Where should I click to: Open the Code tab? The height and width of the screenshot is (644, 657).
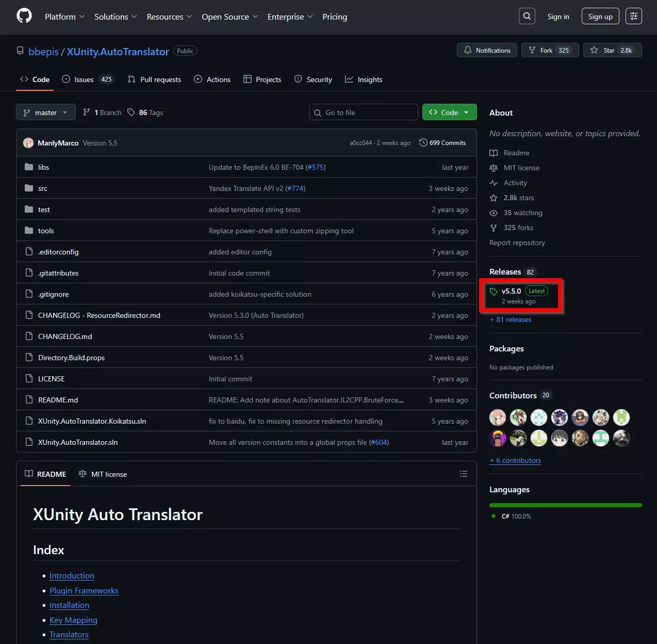(35, 79)
